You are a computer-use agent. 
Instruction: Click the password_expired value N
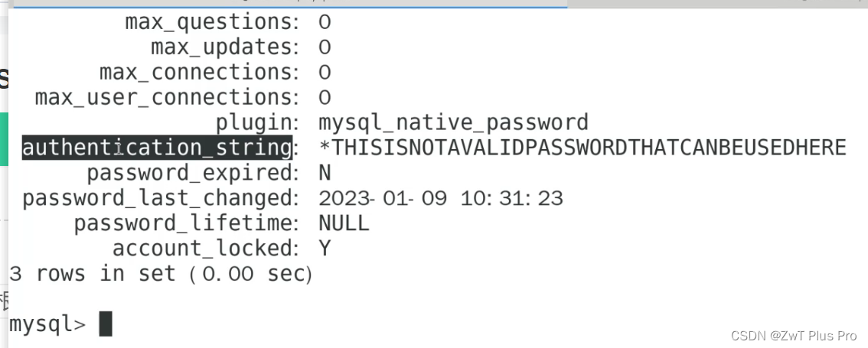325,173
